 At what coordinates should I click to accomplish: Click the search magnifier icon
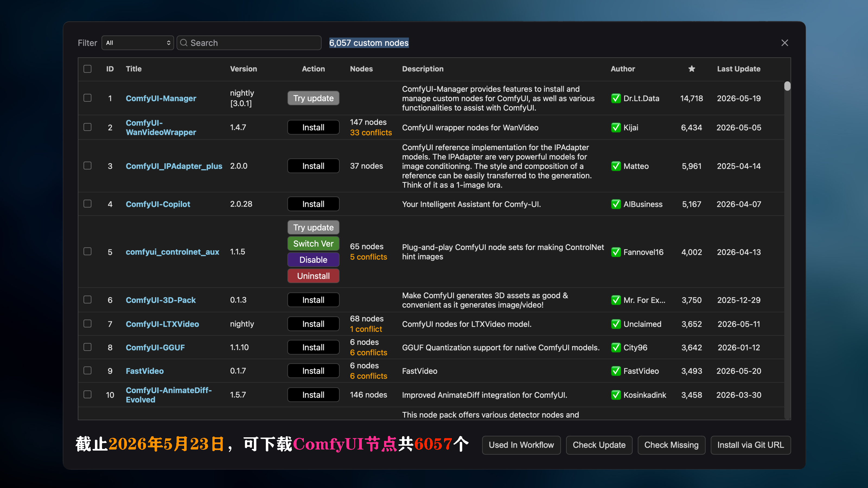click(184, 43)
